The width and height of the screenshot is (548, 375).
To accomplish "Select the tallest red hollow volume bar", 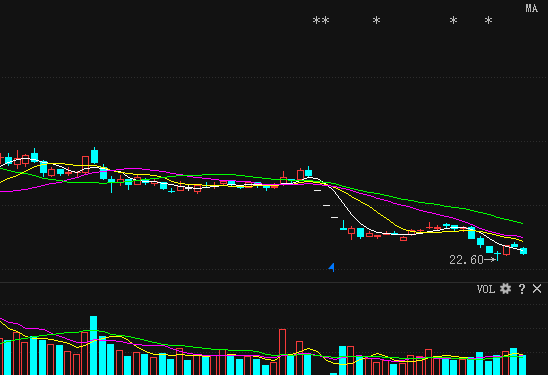I will pos(282,352).
